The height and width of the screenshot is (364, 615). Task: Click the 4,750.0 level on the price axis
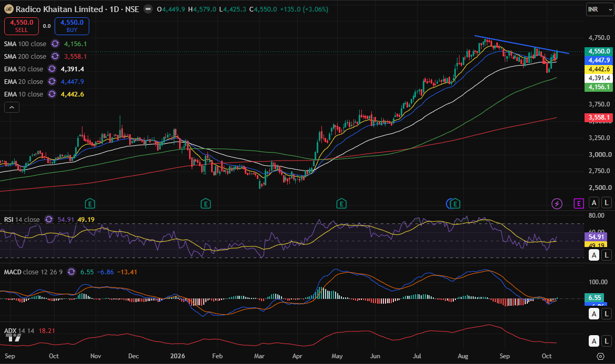599,38
